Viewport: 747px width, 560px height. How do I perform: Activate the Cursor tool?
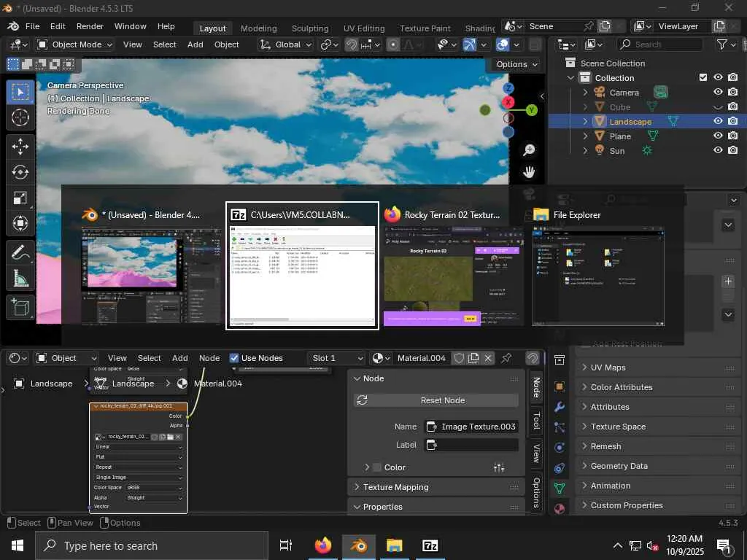click(x=20, y=117)
